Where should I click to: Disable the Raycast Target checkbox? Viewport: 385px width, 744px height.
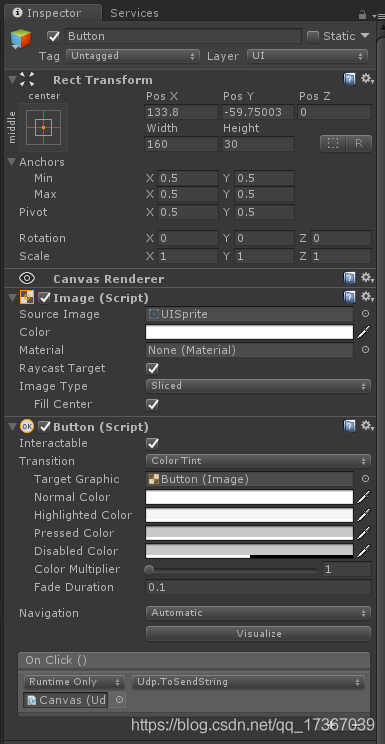(x=152, y=369)
